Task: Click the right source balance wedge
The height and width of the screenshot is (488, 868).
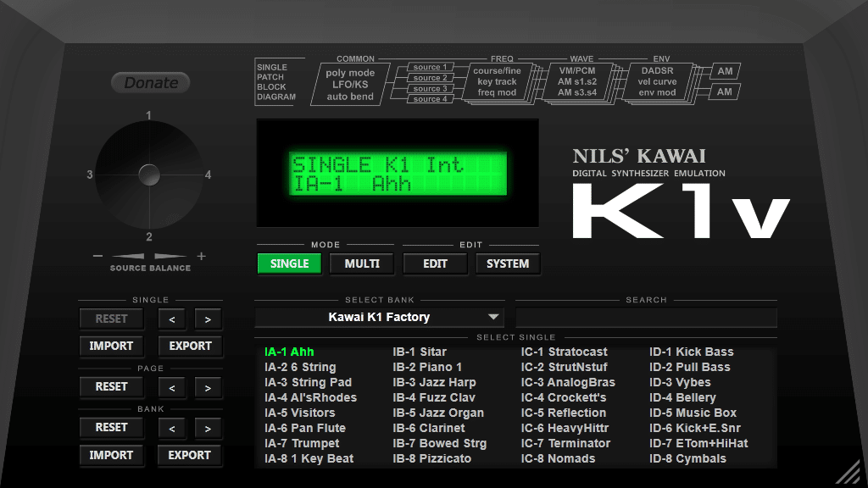Action: tap(170, 256)
